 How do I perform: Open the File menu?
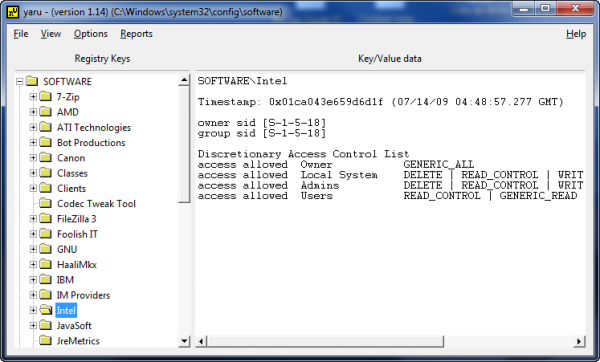point(21,34)
